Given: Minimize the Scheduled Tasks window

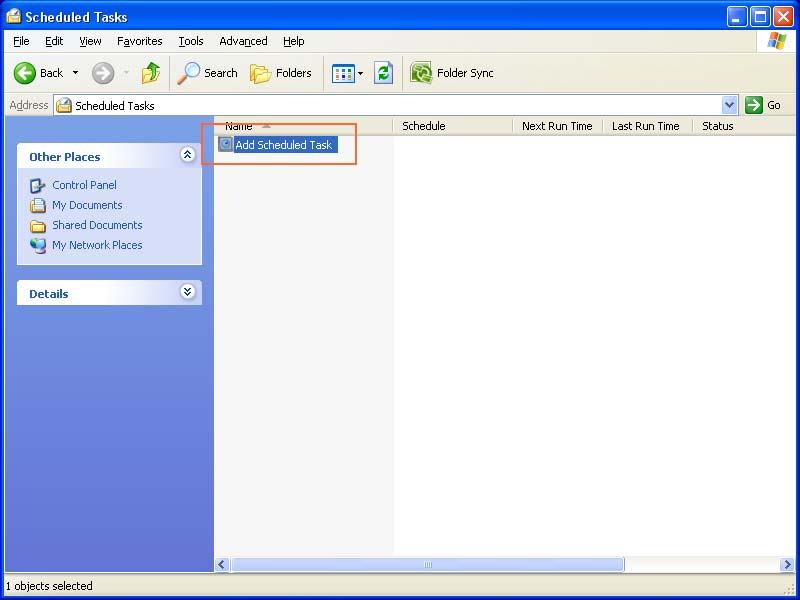Looking at the screenshot, I should pos(736,17).
